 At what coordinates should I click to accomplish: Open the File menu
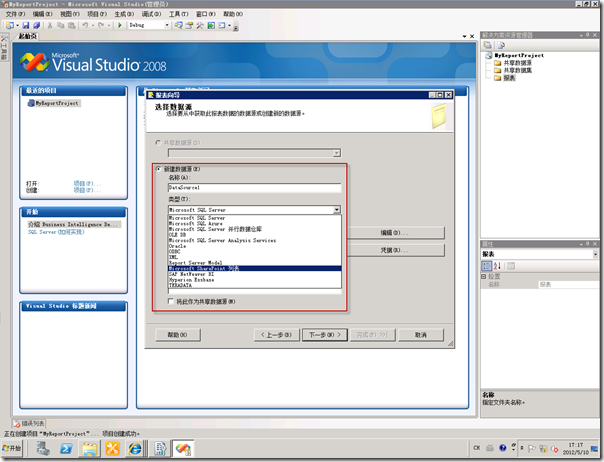click(x=15, y=14)
